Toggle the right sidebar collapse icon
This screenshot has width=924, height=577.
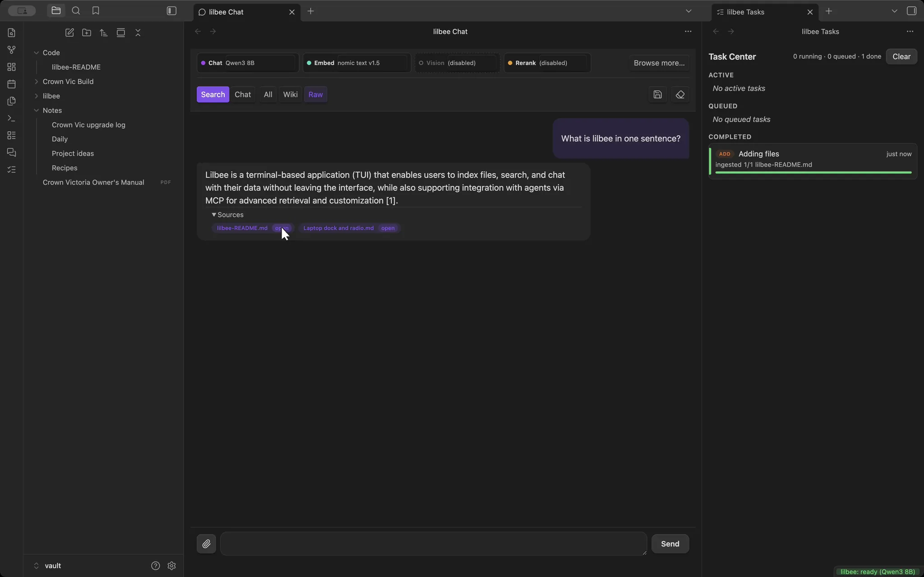(911, 11)
